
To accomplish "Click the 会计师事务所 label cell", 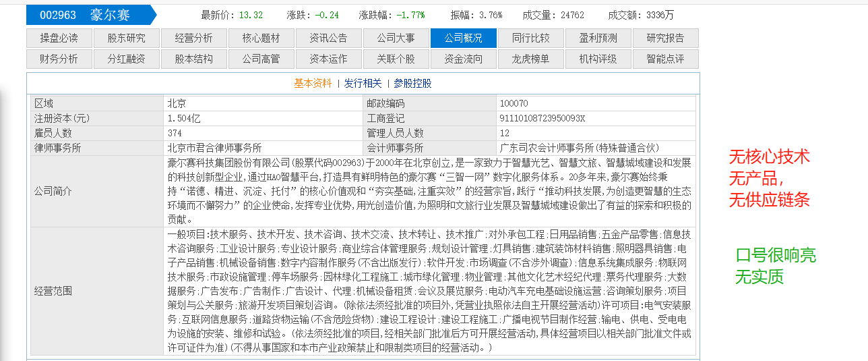I will coord(430,148).
